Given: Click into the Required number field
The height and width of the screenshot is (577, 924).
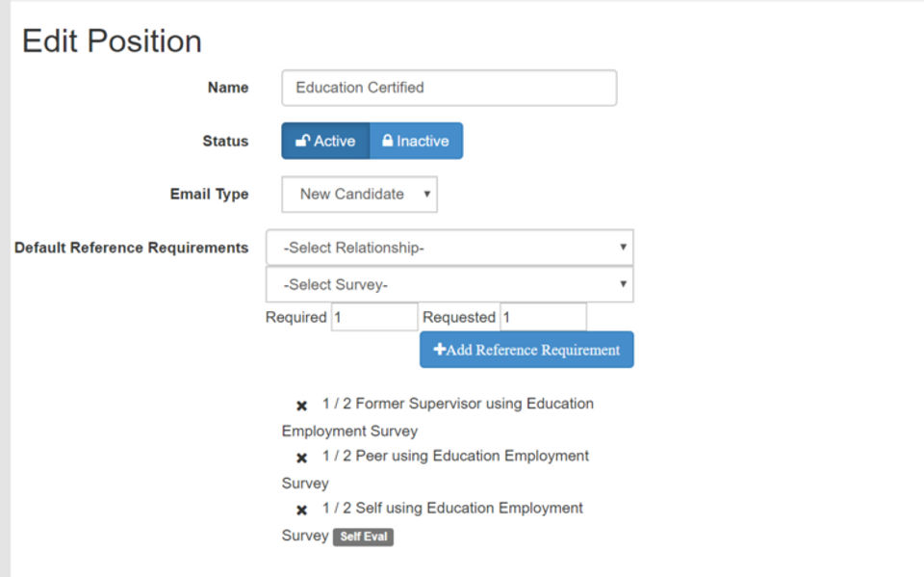Looking at the screenshot, I should [x=374, y=317].
